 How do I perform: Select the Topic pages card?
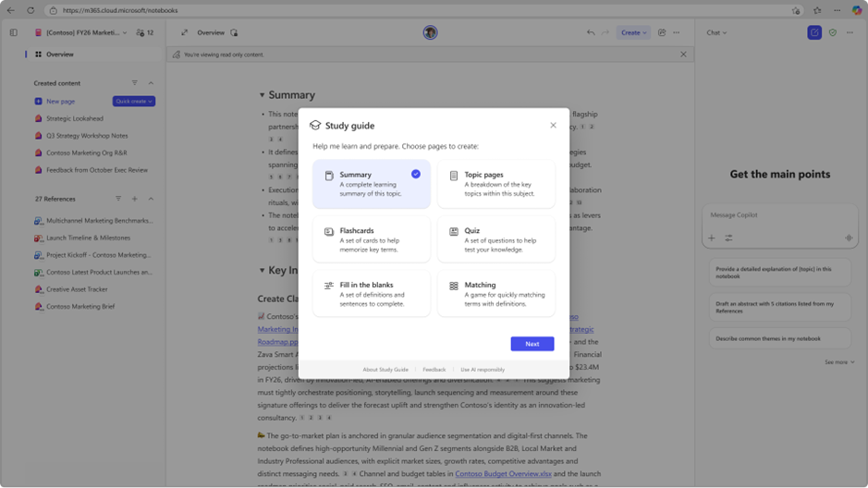click(496, 184)
